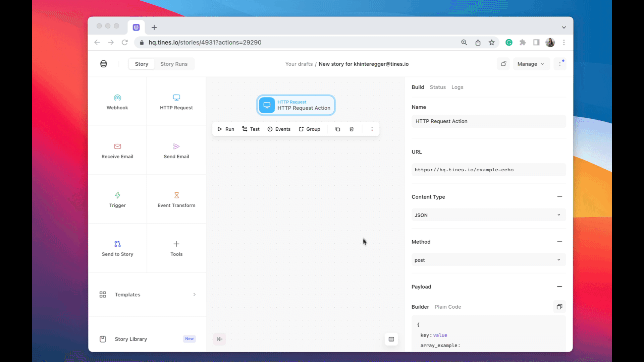Select the Send Email action
Viewport: 644px width, 362px height.
pyautogui.click(x=176, y=151)
